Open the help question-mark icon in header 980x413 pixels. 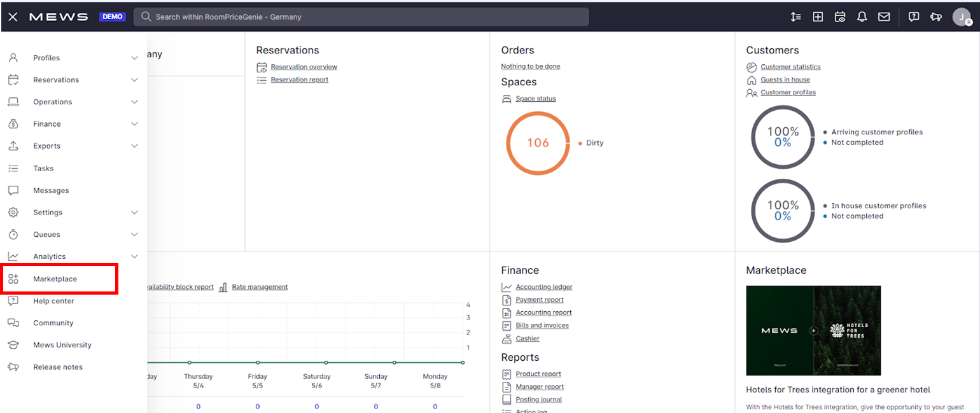[x=914, y=17]
